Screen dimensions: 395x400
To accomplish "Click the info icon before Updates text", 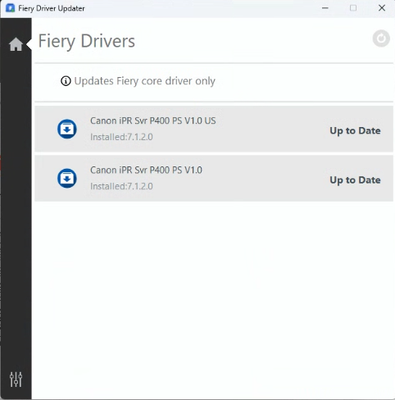I will click(x=66, y=81).
